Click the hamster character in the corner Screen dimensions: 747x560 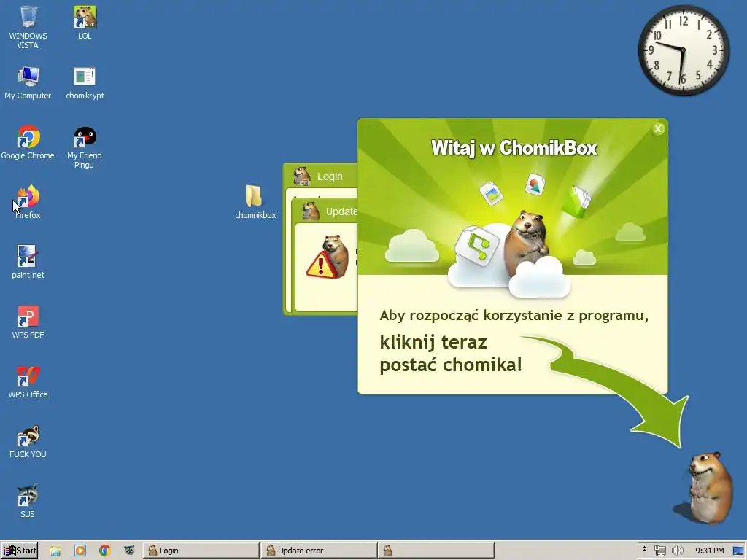point(709,488)
